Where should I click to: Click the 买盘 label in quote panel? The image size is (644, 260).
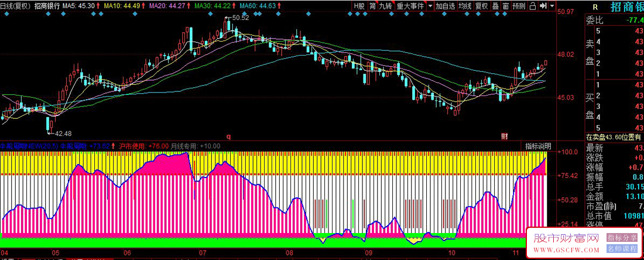point(590,107)
